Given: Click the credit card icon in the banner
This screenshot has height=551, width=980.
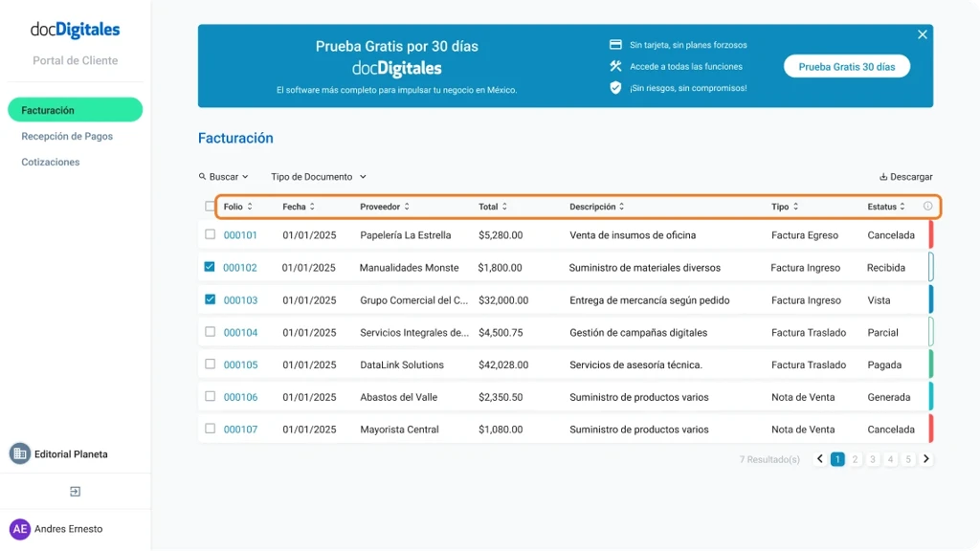Looking at the screenshot, I should [x=613, y=43].
